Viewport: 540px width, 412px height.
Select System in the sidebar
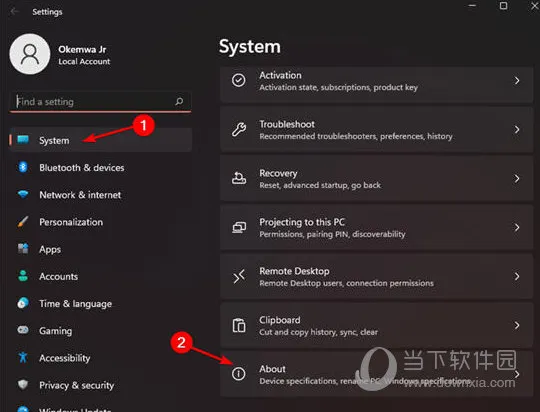101,140
